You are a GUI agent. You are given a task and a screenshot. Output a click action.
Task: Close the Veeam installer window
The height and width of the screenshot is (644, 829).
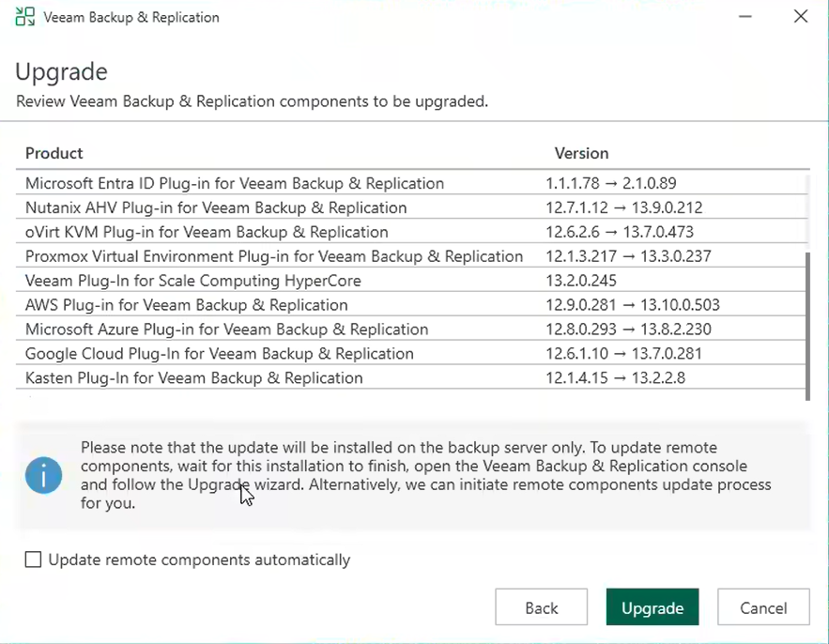[800, 17]
